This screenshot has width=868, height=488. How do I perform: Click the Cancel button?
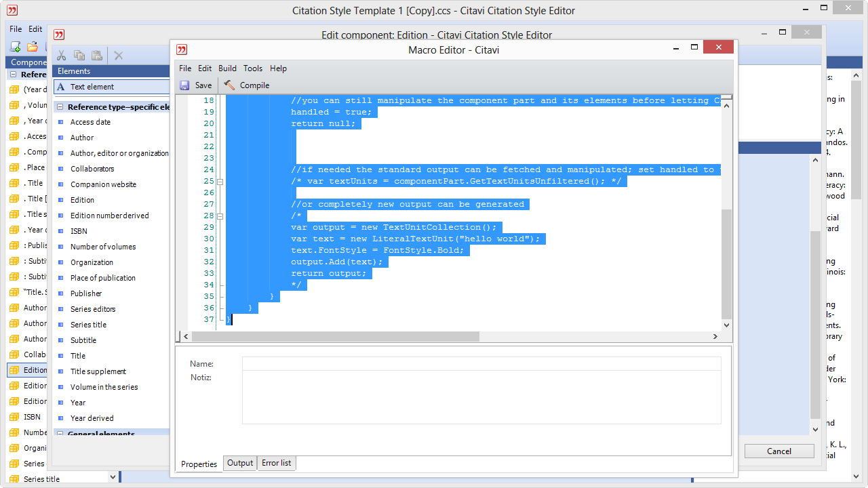tap(779, 451)
